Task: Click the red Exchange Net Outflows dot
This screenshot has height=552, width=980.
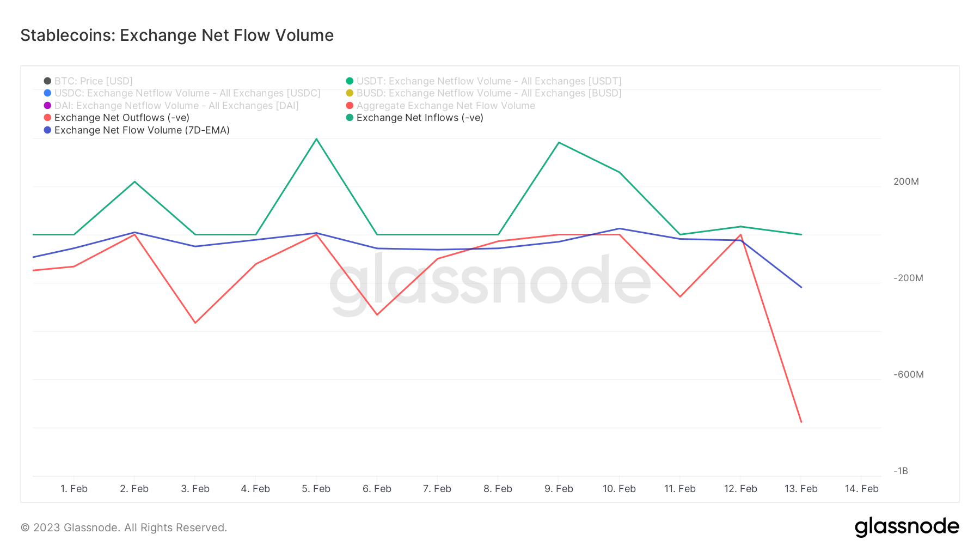Action: coord(47,118)
